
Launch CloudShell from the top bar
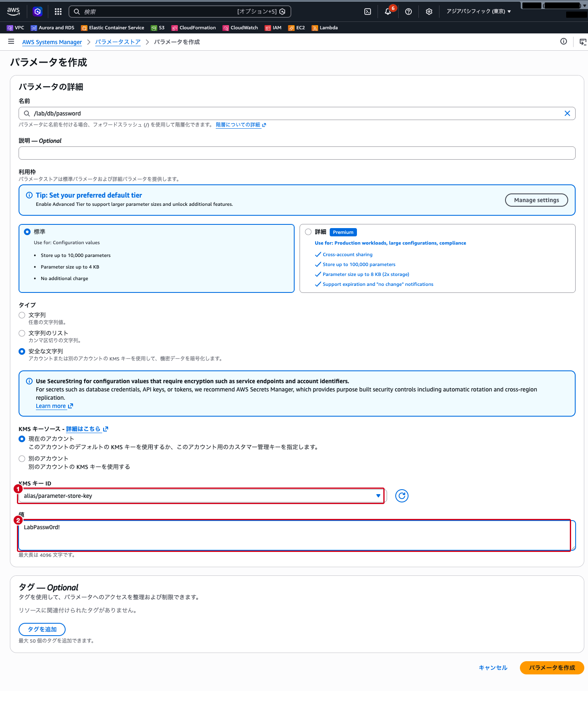tap(368, 12)
